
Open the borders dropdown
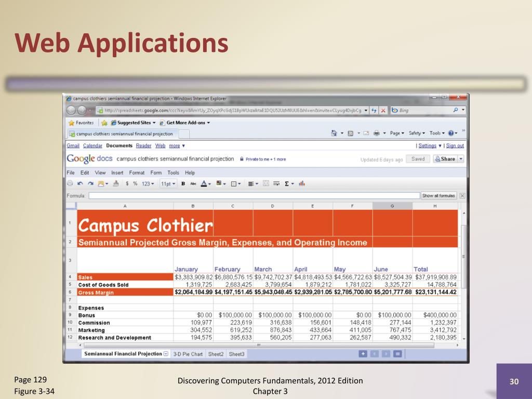pos(235,183)
